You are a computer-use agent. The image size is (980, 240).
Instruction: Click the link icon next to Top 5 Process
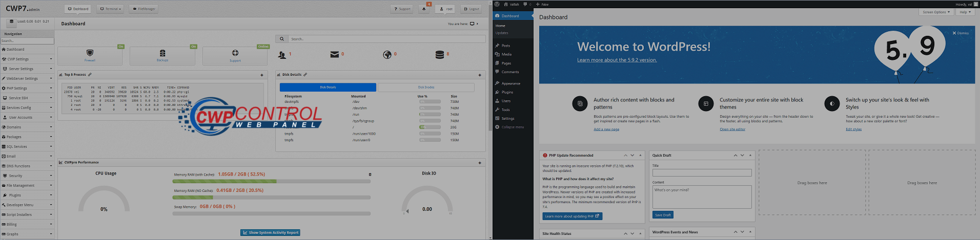(90, 75)
